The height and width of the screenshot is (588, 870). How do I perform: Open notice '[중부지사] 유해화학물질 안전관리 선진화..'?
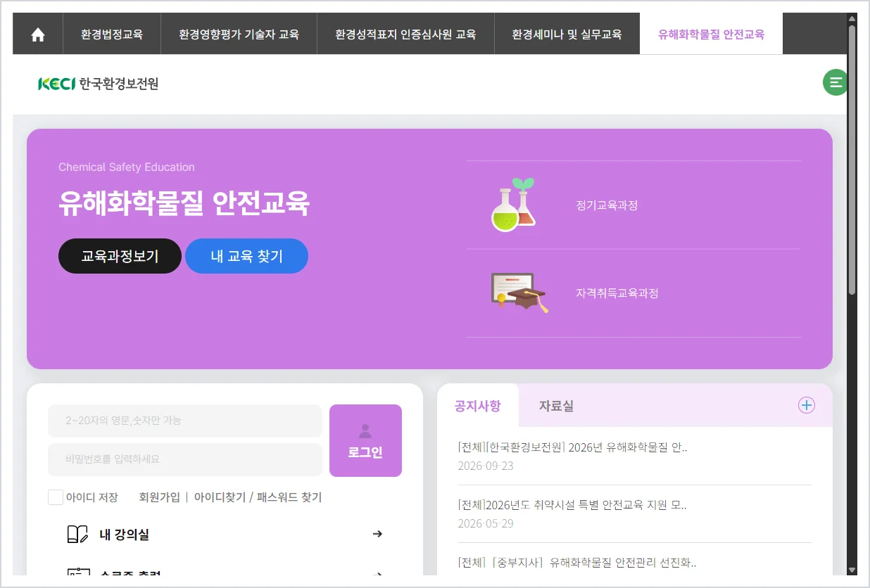click(x=577, y=563)
